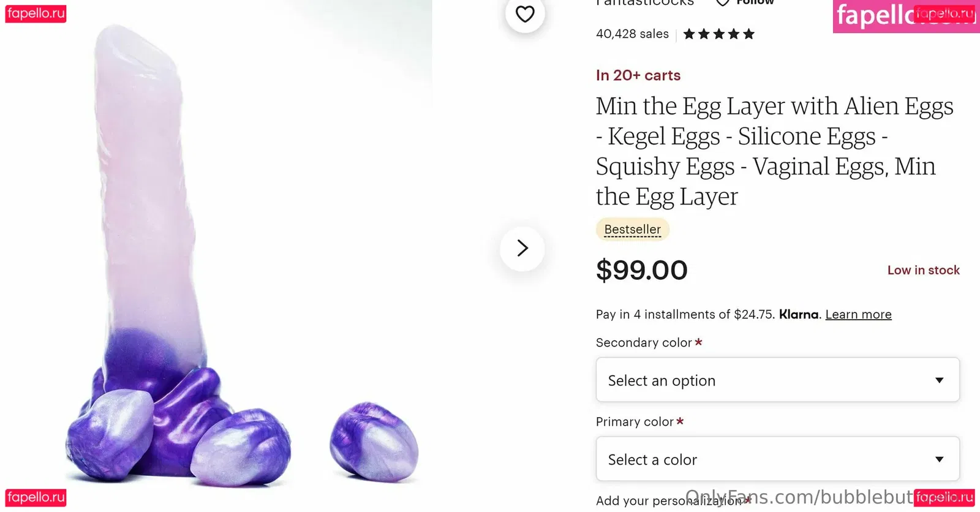Open Klarna's Learn more link

[x=858, y=314]
